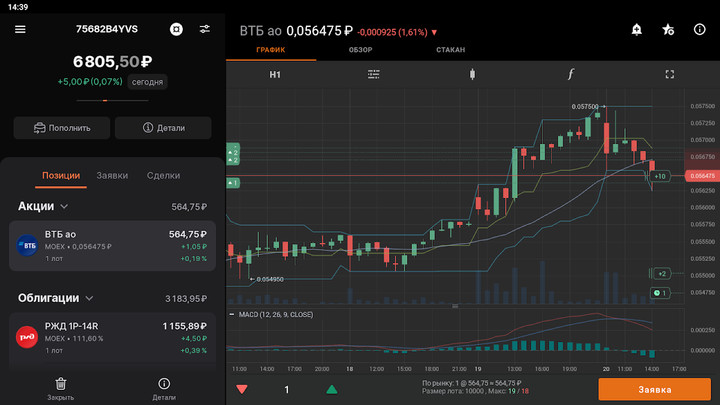This screenshot has height=405, width=720.
Task: Select the ВТБ ао position row
Action: 112,246
